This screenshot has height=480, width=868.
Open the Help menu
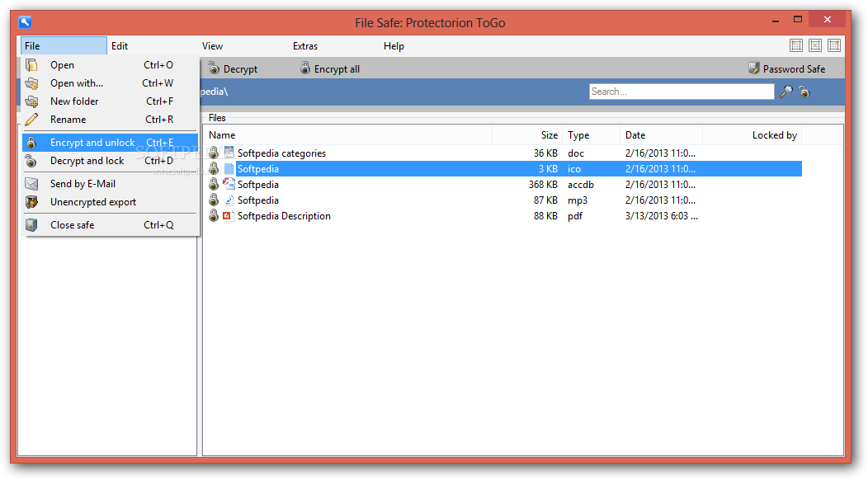(x=394, y=46)
